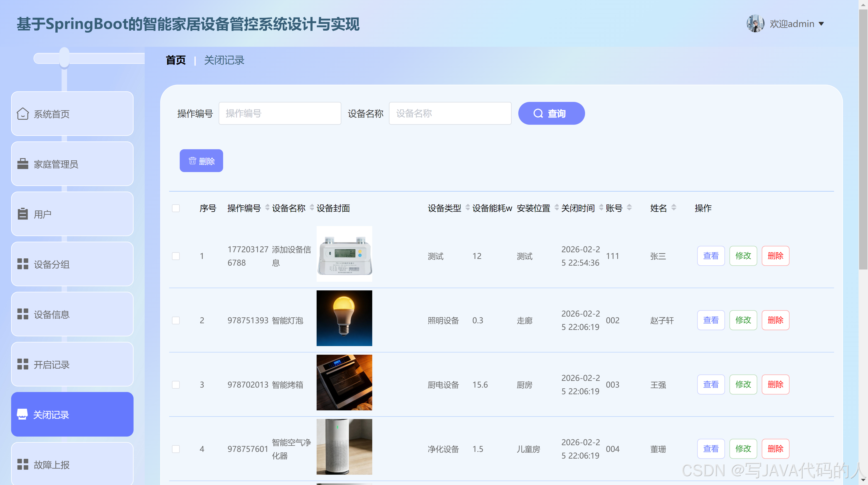Click the page vertical scrollbar

863,139
